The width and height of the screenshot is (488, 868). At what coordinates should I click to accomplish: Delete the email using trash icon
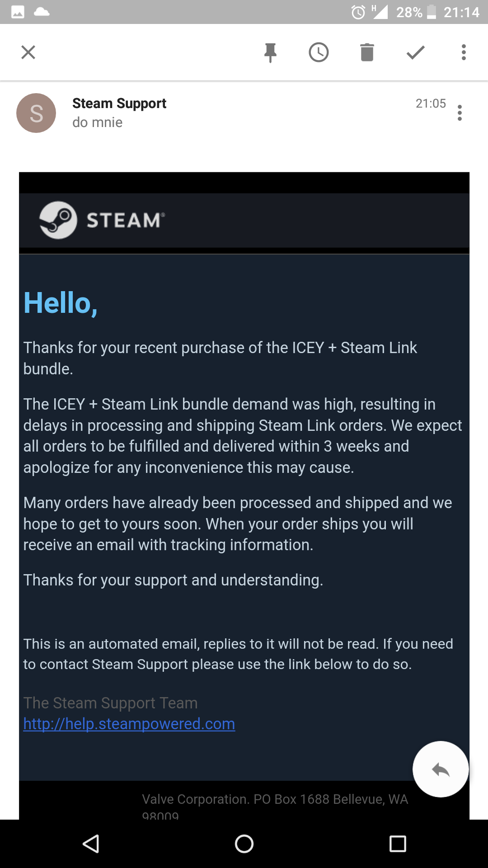[x=367, y=52]
